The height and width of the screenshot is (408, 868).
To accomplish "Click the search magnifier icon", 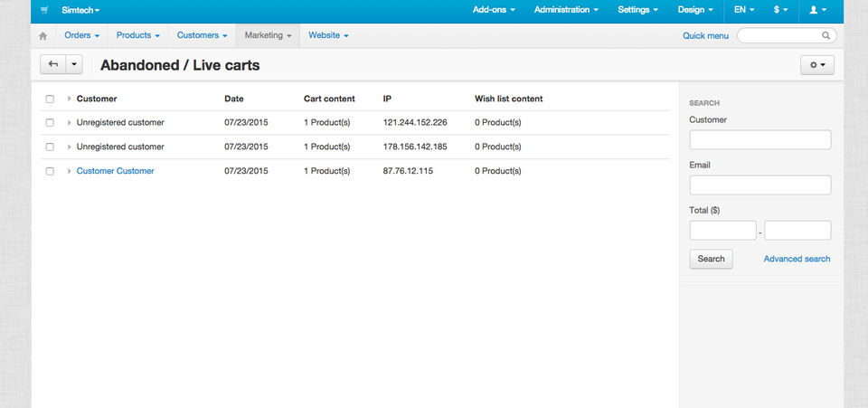I will pyautogui.click(x=826, y=35).
